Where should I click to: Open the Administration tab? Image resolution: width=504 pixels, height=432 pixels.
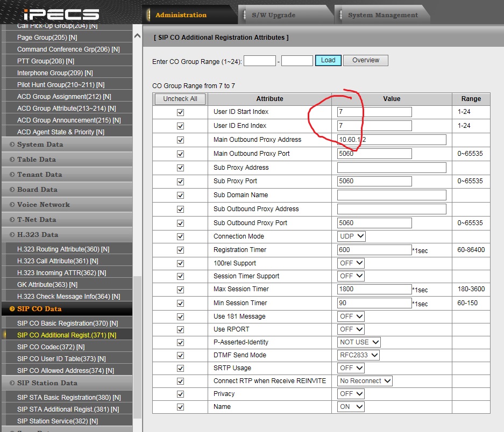point(181,15)
